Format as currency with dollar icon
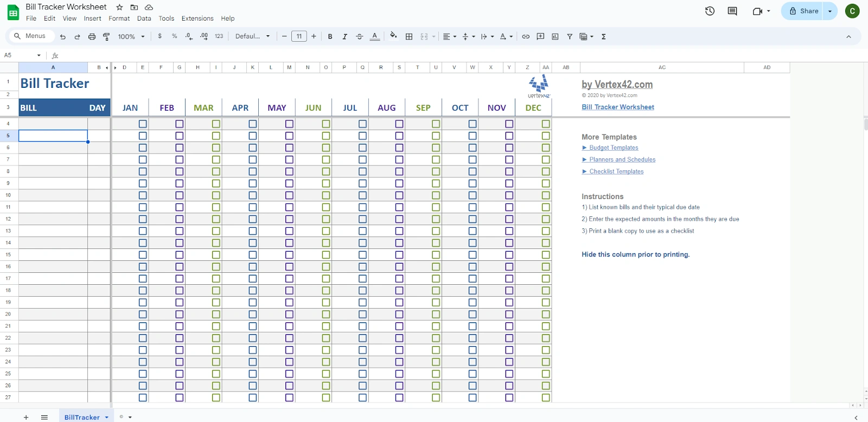Screen dimensions: 868x422 pos(159,36)
